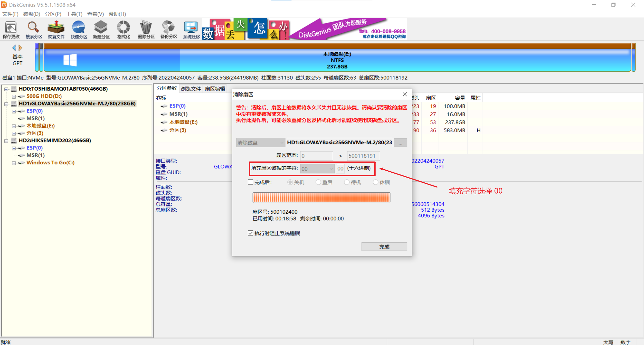Start 快速分区 quick partitioning

(x=78, y=29)
